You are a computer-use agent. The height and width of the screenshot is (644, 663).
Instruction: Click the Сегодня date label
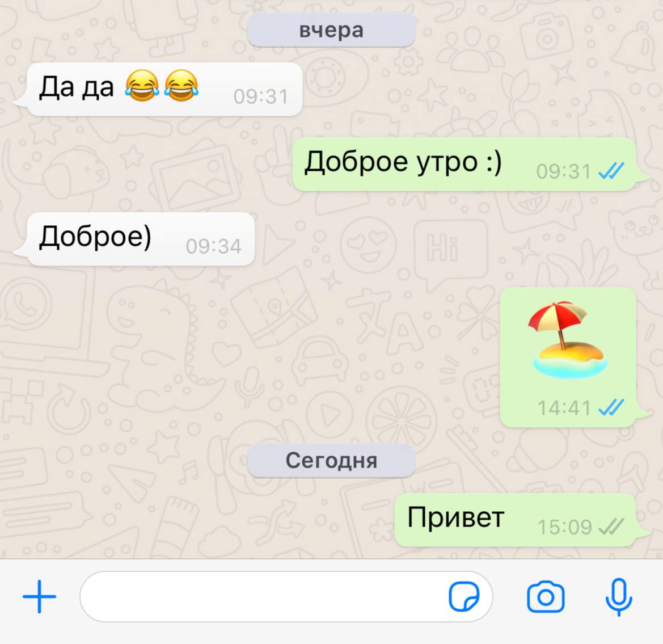[331, 460]
